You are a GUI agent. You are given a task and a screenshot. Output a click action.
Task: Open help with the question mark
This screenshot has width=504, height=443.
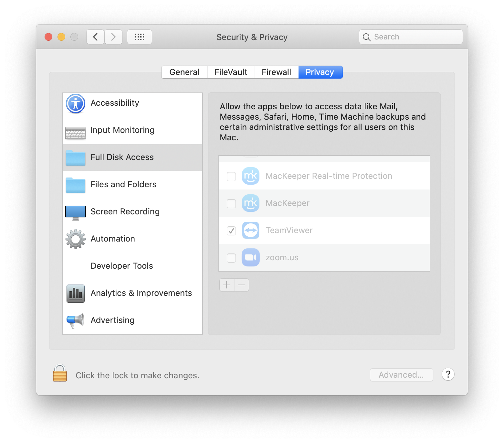click(448, 374)
